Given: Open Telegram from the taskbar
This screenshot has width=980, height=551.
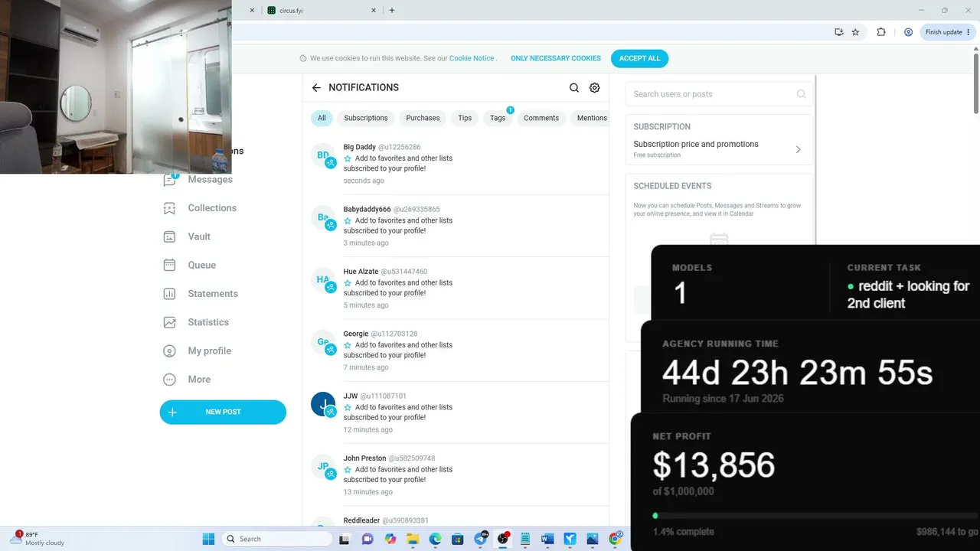Looking at the screenshot, I should (480, 539).
